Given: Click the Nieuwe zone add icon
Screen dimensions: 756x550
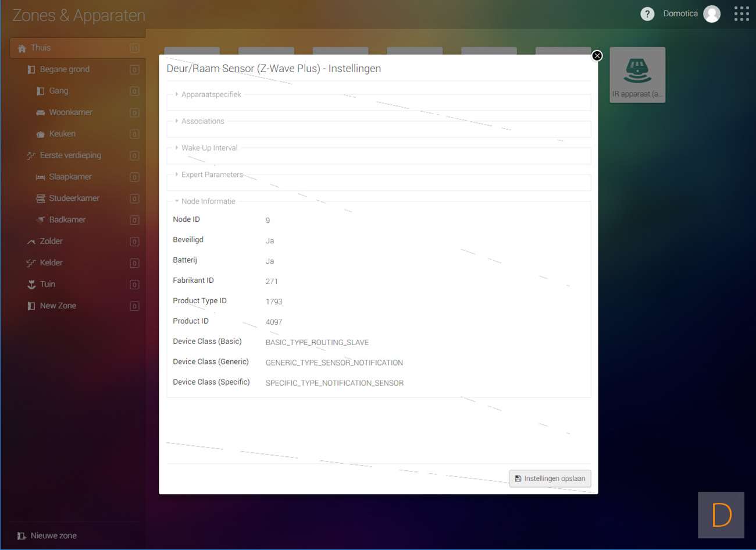Looking at the screenshot, I should [22, 536].
